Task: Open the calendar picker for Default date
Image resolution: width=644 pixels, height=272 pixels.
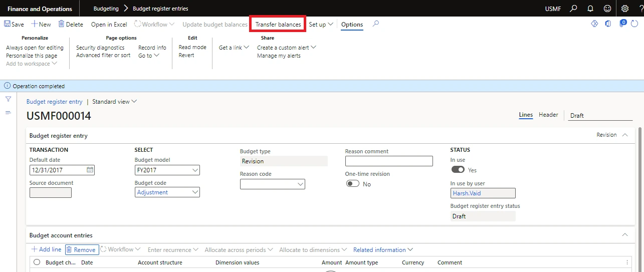Action: (90, 170)
